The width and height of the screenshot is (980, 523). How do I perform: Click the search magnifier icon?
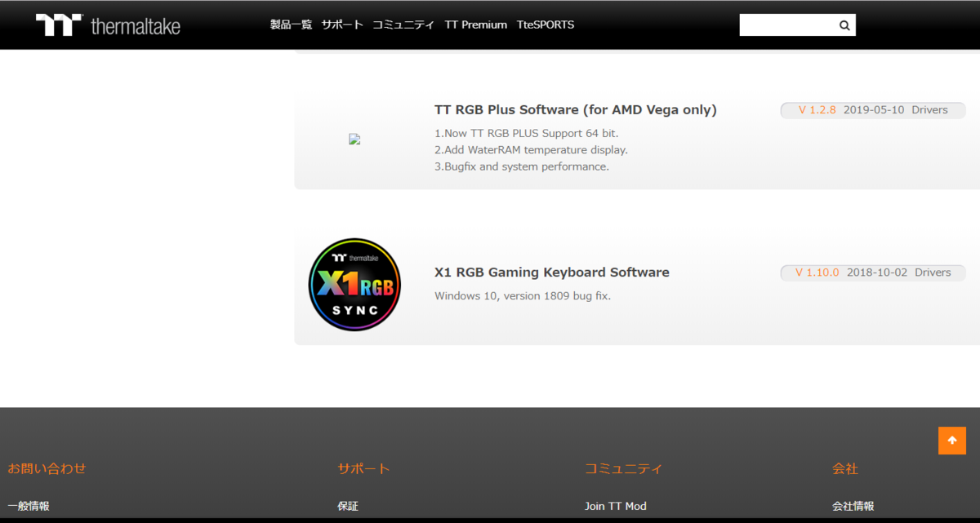click(x=844, y=25)
